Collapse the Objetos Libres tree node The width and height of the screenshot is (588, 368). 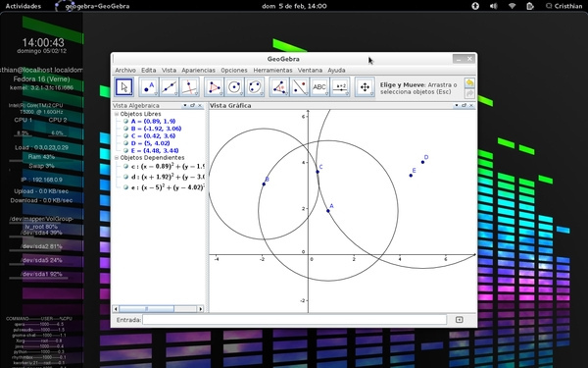(117, 114)
